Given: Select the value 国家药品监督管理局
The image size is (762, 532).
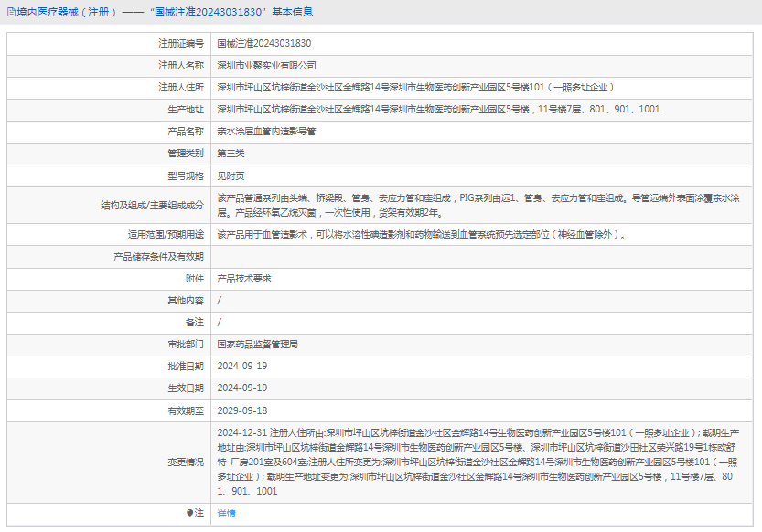Looking at the screenshot, I should point(257,345).
